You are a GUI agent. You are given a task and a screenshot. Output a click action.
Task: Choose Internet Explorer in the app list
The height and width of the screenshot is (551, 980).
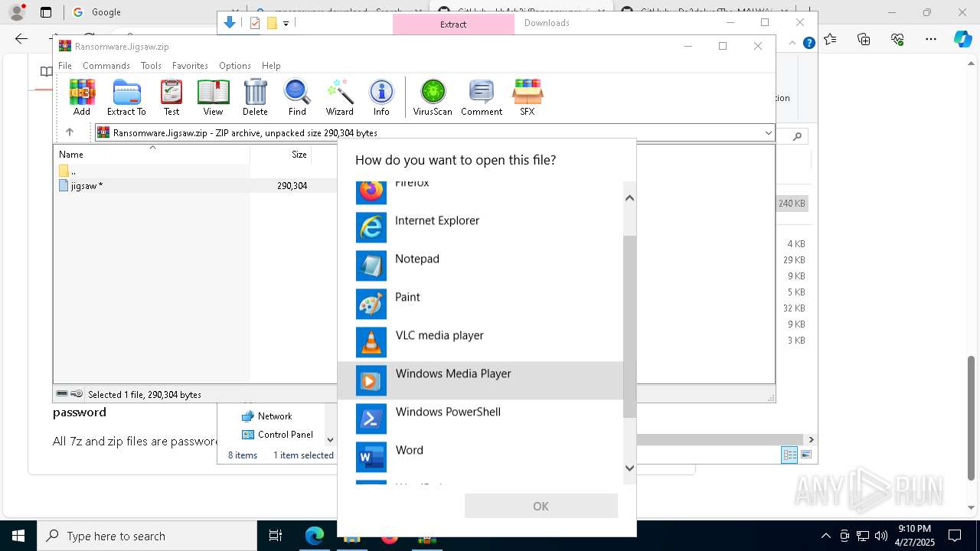[480, 227]
